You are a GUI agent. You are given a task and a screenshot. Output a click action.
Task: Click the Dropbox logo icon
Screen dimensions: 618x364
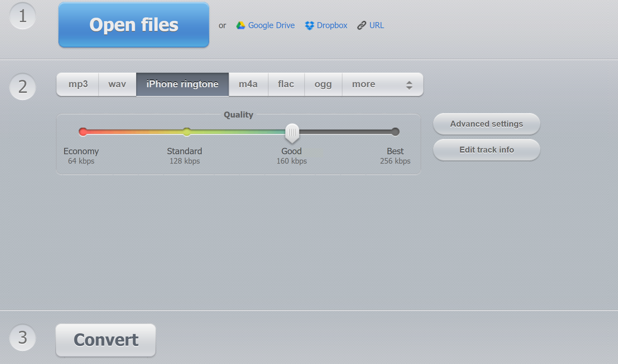point(309,25)
